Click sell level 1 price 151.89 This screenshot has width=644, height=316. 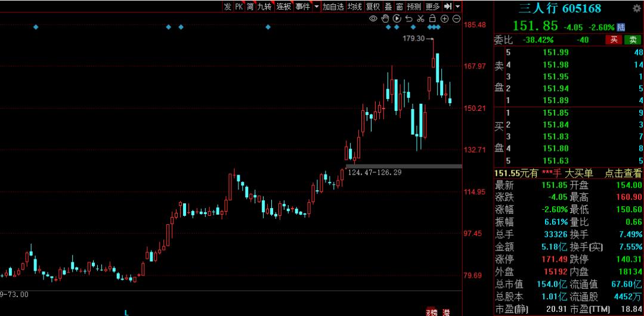tap(555, 100)
